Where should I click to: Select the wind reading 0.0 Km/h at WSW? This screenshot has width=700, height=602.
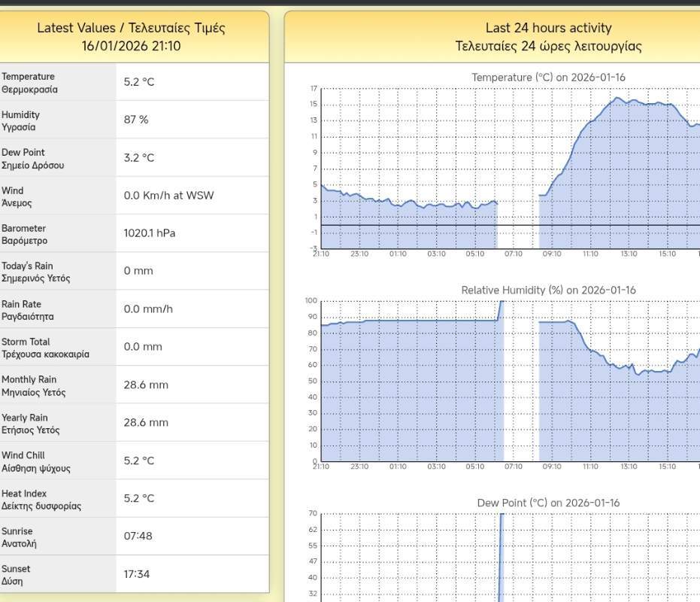tap(168, 196)
